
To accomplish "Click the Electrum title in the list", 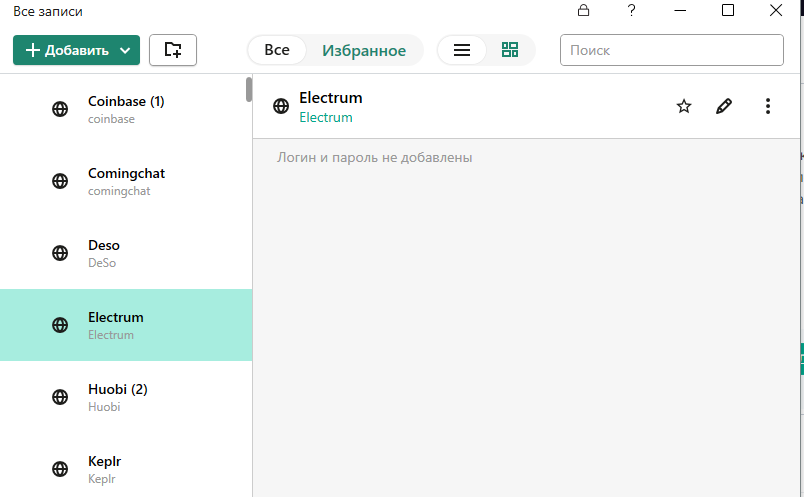I will tap(116, 317).
